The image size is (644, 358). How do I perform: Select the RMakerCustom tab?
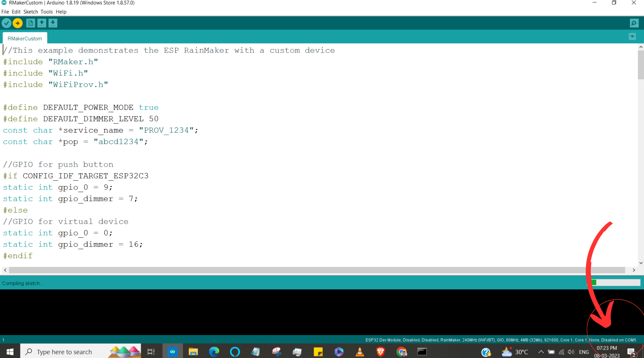25,38
